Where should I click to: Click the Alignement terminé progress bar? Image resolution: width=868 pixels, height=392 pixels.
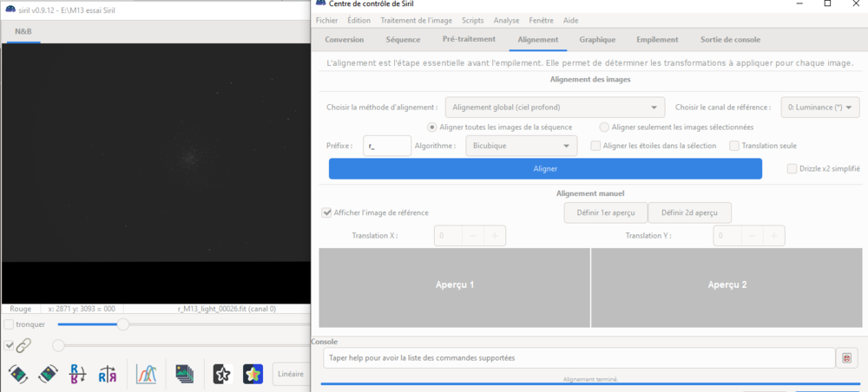pyautogui.click(x=590, y=382)
